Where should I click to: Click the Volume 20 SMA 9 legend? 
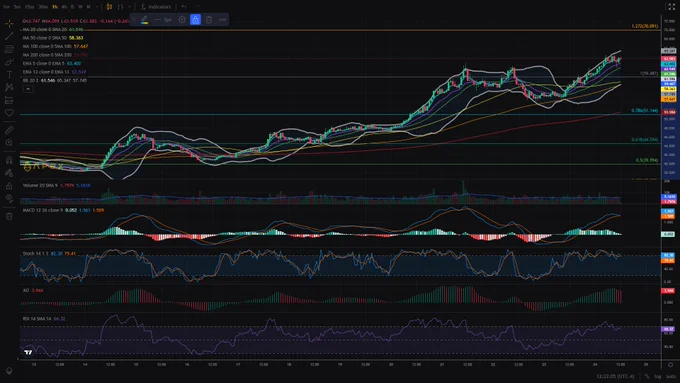point(57,186)
